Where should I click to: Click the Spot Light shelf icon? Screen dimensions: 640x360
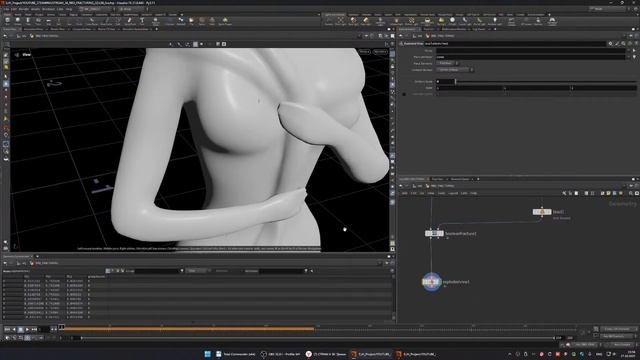(x=353, y=20)
